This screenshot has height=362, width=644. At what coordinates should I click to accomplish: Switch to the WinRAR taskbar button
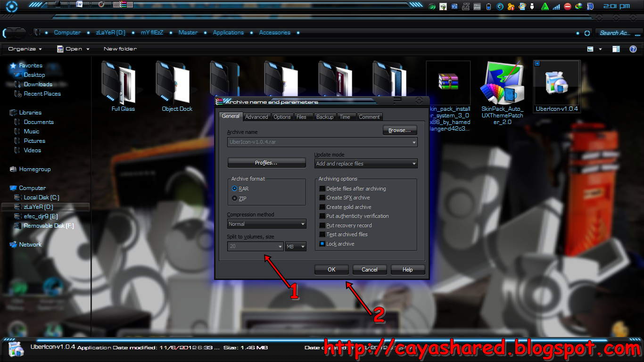click(123, 5)
